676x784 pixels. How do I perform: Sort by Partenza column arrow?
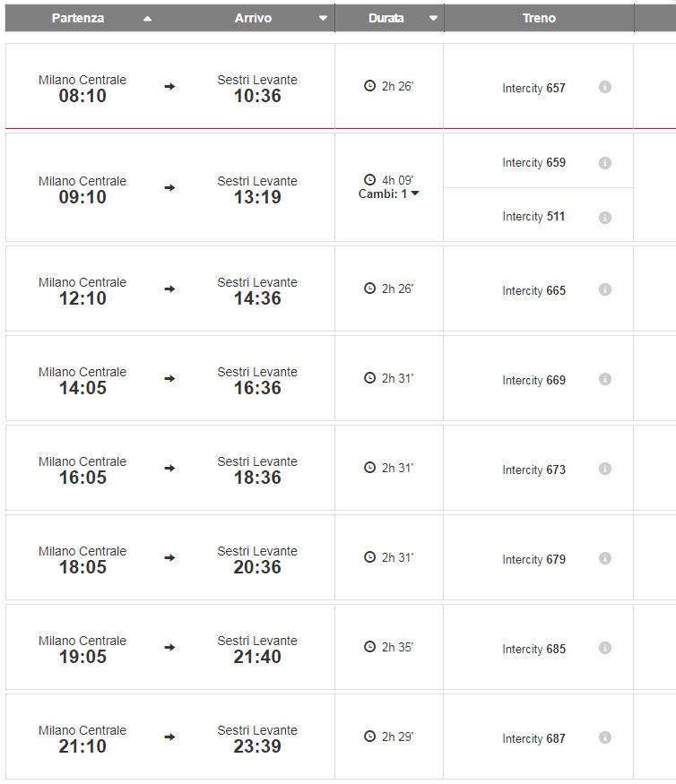[147, 19]
